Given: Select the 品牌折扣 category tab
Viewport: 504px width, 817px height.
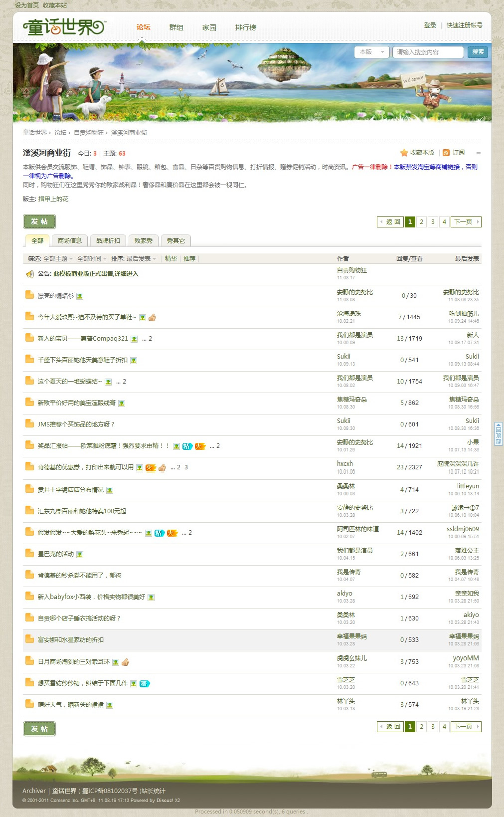Looking at the screenshot, I should pyautogui.click(x=108, y=240).
